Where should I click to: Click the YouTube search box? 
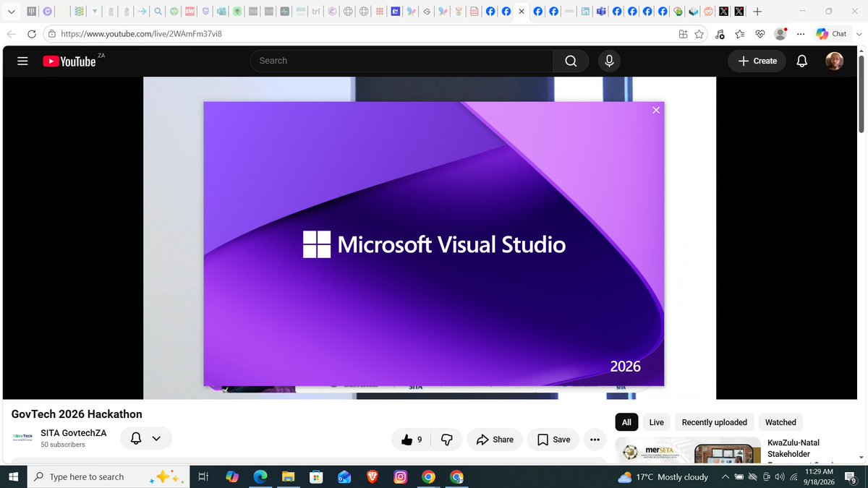coord(401,61)
